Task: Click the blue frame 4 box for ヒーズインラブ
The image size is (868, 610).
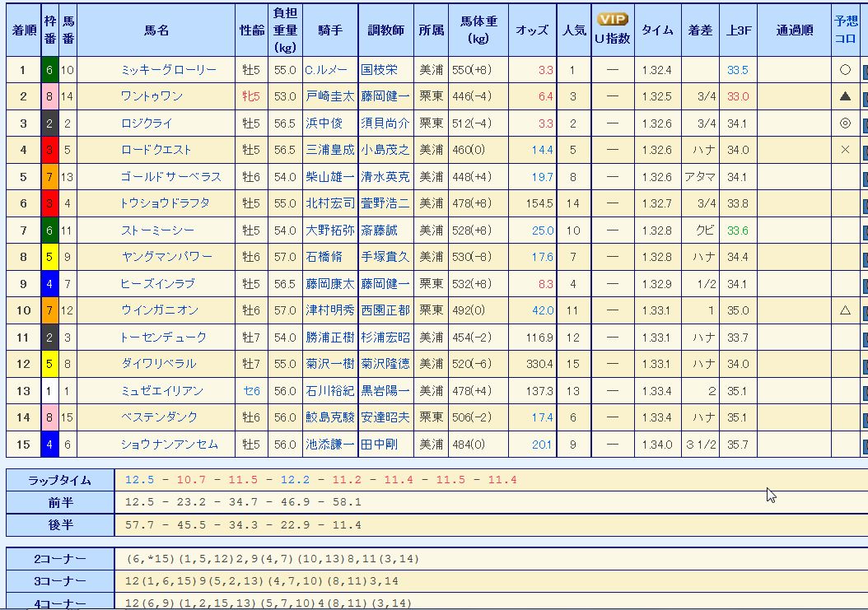Action: click(49, 284)
